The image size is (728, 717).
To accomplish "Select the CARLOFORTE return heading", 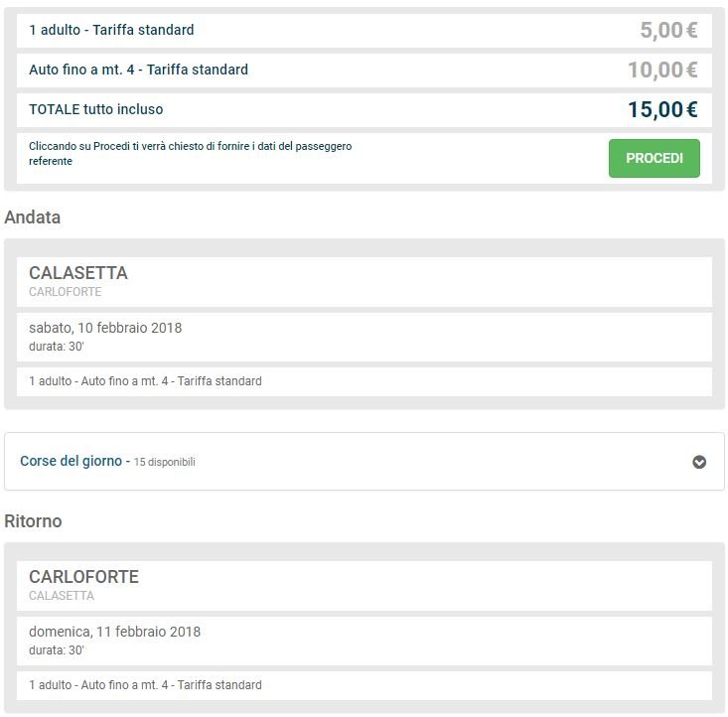I will (83, 577).
